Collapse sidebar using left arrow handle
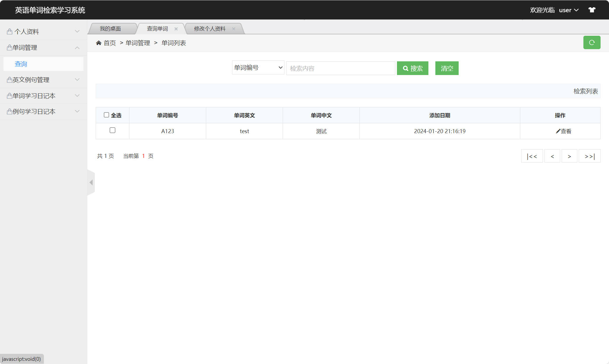The height and width of the screenshot is (364, 609). 91,182
